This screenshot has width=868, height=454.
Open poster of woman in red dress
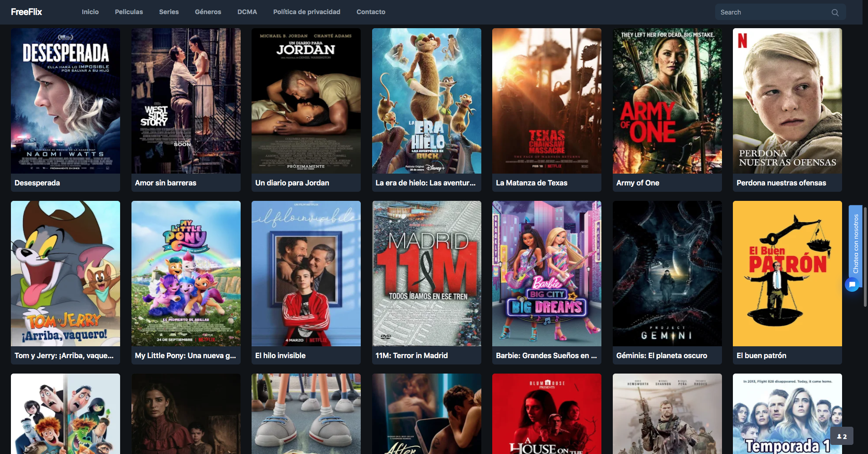click(186, 414)
